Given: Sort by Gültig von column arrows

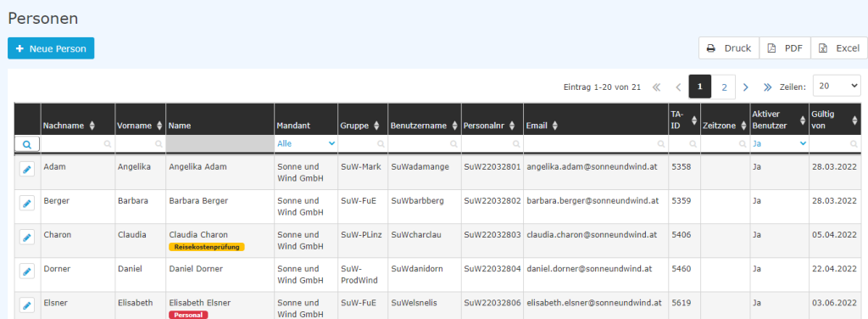Looking at the screenshot, I should (x=854, y=120).
